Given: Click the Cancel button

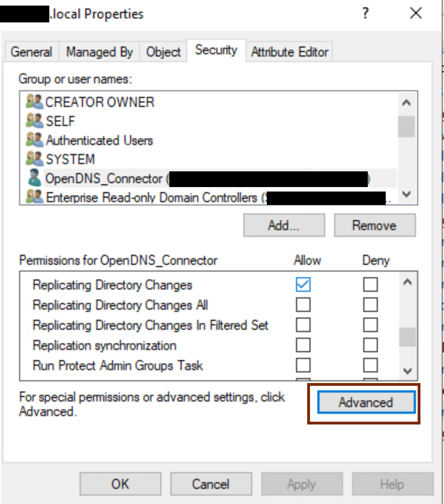Looking at the screenshot, I should coord(211,484).
